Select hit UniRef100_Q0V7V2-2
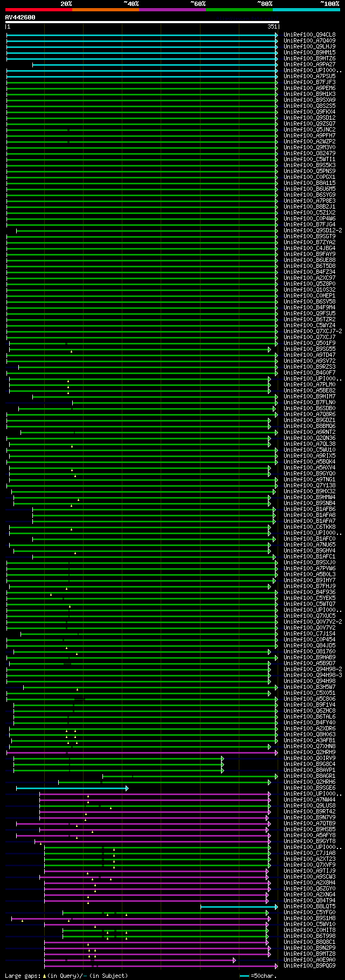The width and height of the screenshot is (345, 980). point(313,622)
